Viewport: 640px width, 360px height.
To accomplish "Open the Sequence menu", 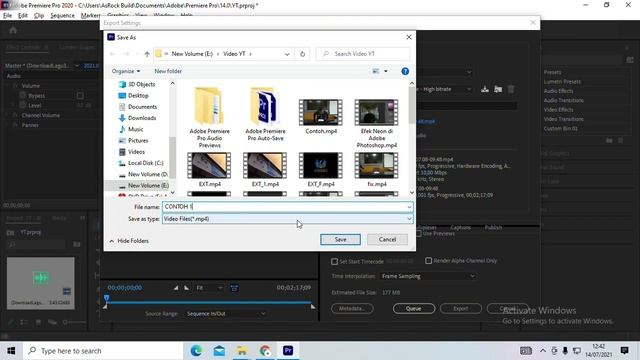I will [x=62, y=16].
